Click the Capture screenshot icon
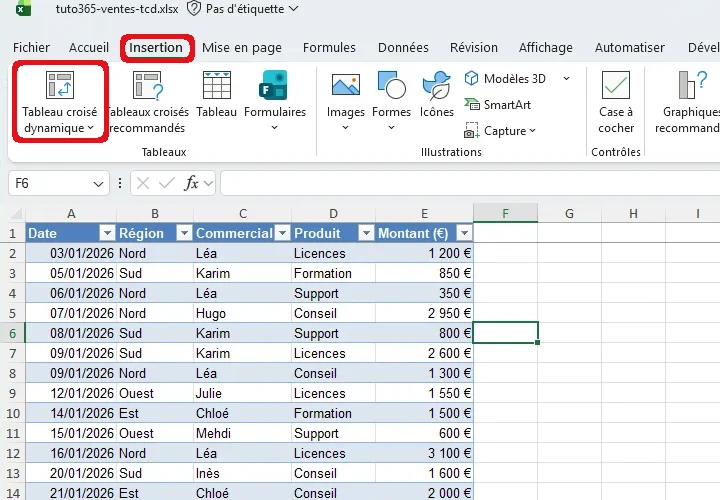Viewport: 720px width, 500px height. (x=471, y=130)
